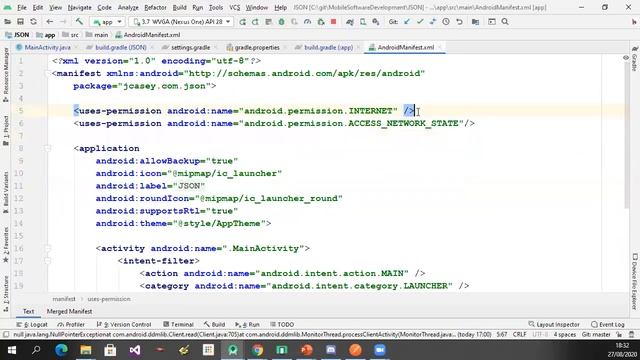The image size is (640, 360).
Task: Click the src breadcrumb in navigation bar
Action: (71, 35)
